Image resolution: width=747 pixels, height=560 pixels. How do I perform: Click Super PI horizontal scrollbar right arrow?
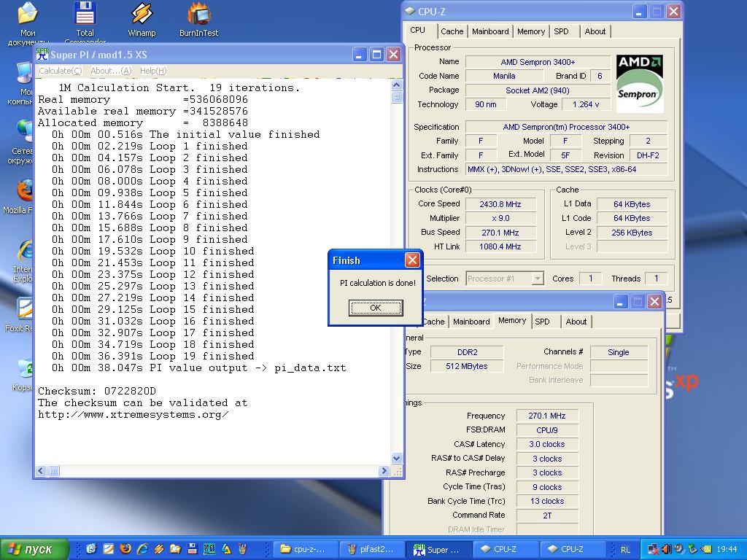click(x=384, y=471)
